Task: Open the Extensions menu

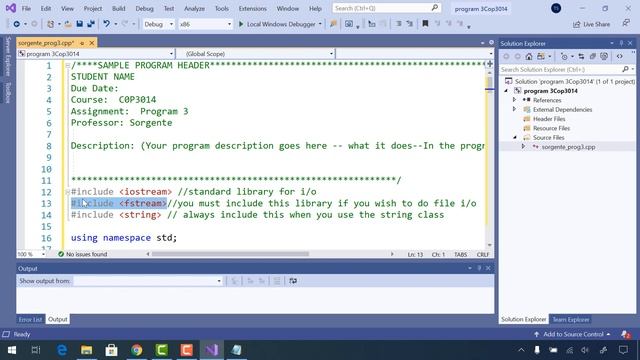Action: [253, 8]
